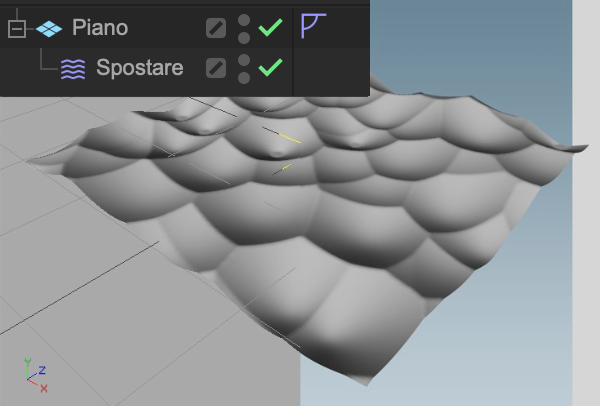Toggle Spostare editor visibility upper dot
The image size is (600, 406).
[x=244, y=60]
